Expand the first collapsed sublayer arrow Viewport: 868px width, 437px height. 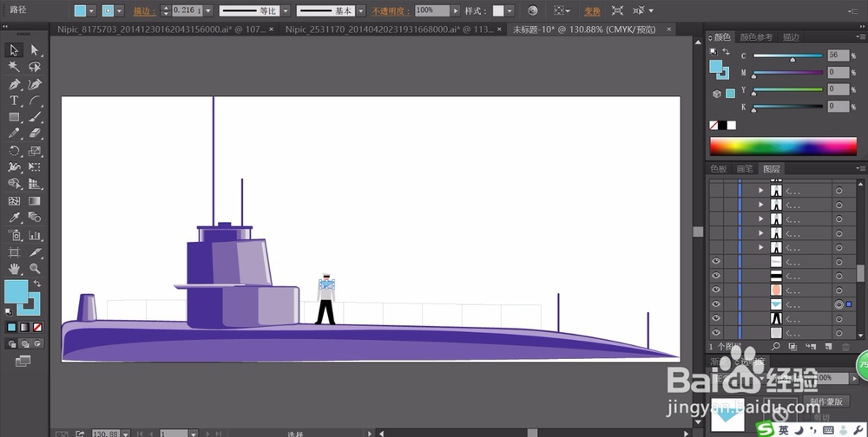(x=761, y=191)
